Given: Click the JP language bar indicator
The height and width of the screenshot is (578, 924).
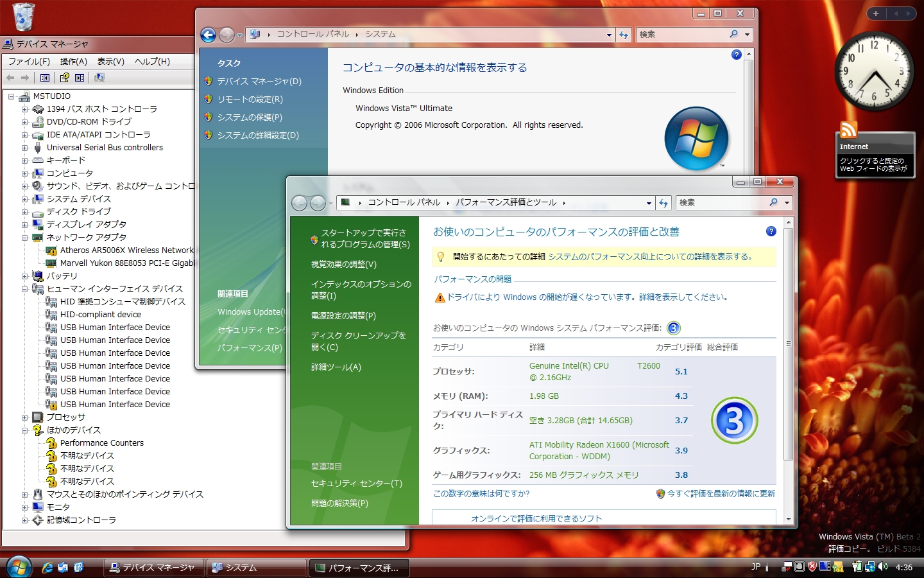Looking at the screenshot, I should (756, 566).
